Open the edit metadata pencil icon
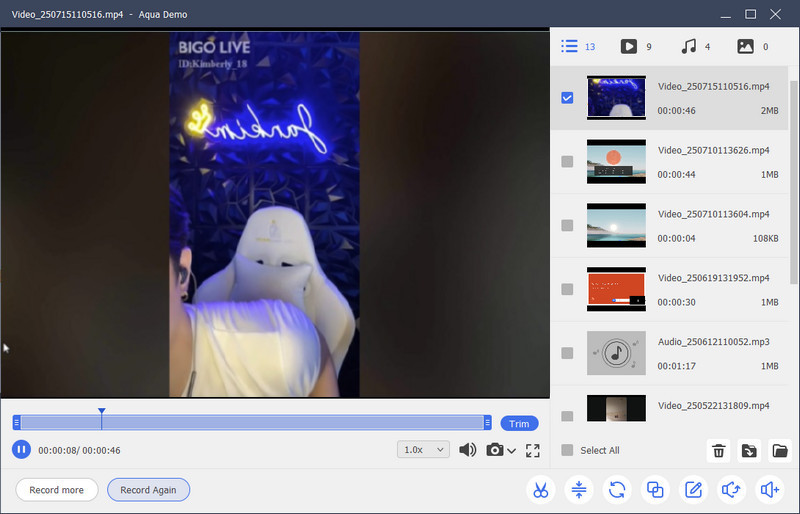The height and width of the screenshot is (514, 800). tap(692, 490)
